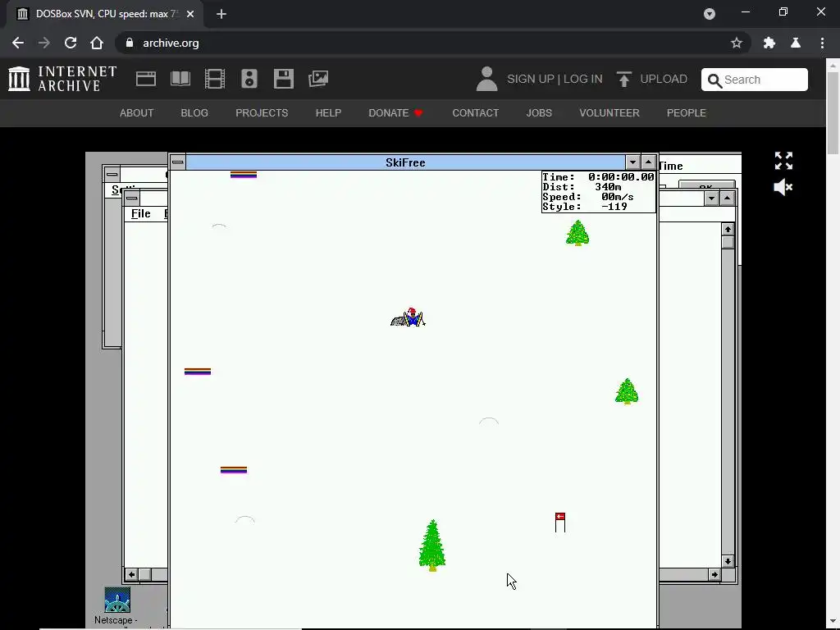
Task: Click the browser page scrollbar thumb
Action: coord(833,112)
